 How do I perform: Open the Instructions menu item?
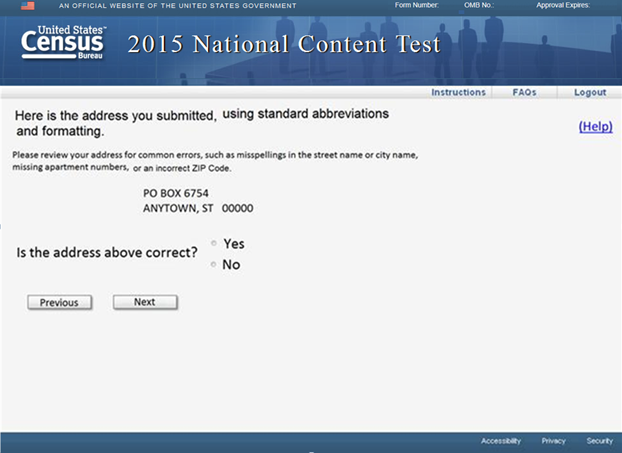[x=458, y=92]
